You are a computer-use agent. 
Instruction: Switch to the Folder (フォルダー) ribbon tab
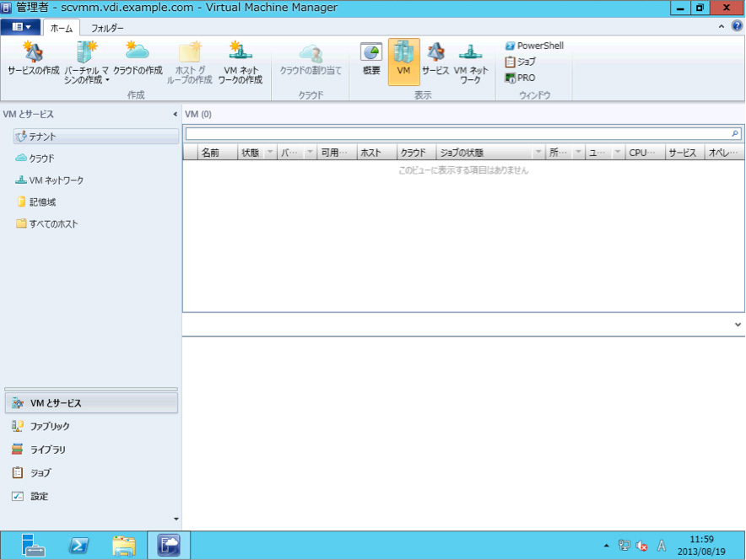[x=107, y=28]
